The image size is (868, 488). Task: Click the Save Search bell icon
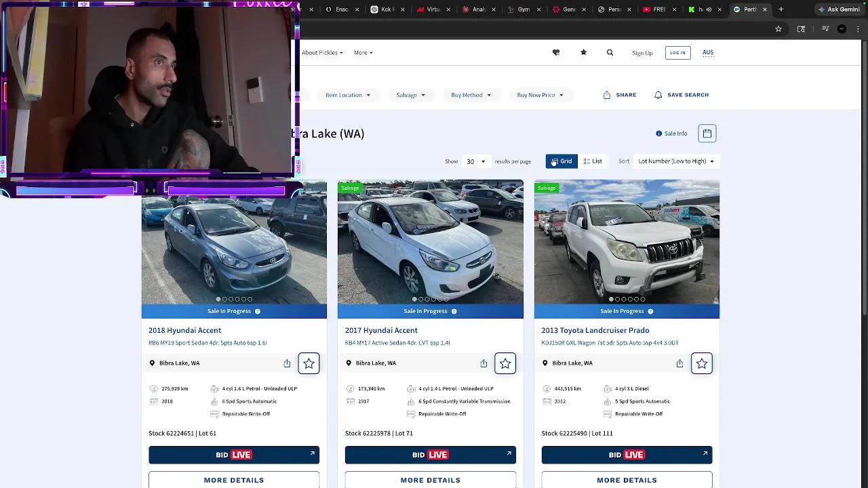click(x=658, y=95)
